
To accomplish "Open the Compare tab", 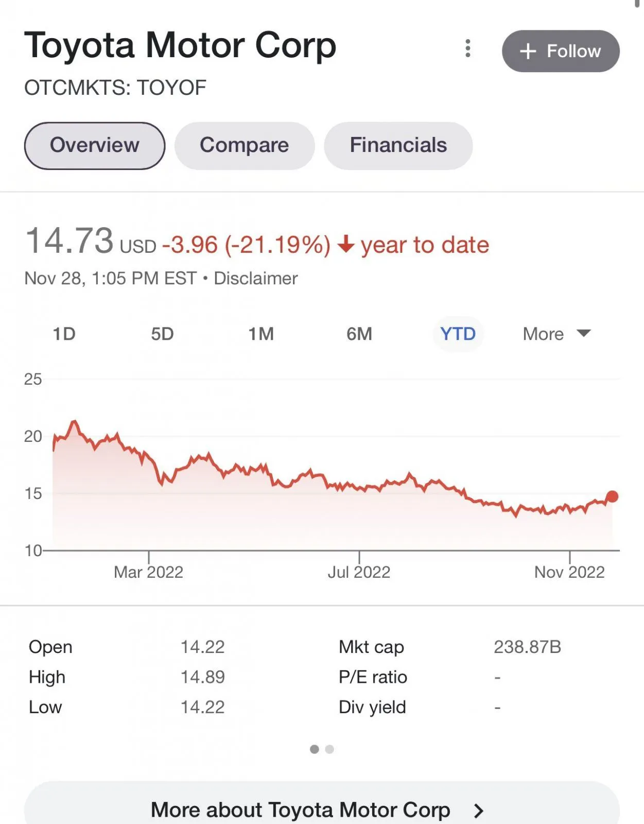I will [x=244, y=146].
